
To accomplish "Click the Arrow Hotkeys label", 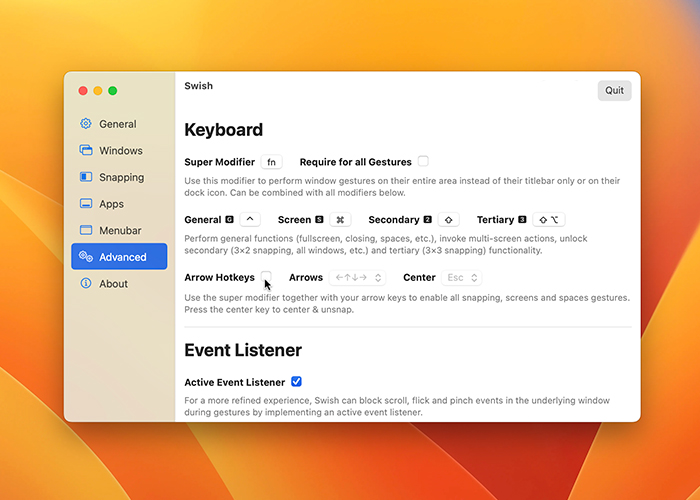I will tap(220, 278).
